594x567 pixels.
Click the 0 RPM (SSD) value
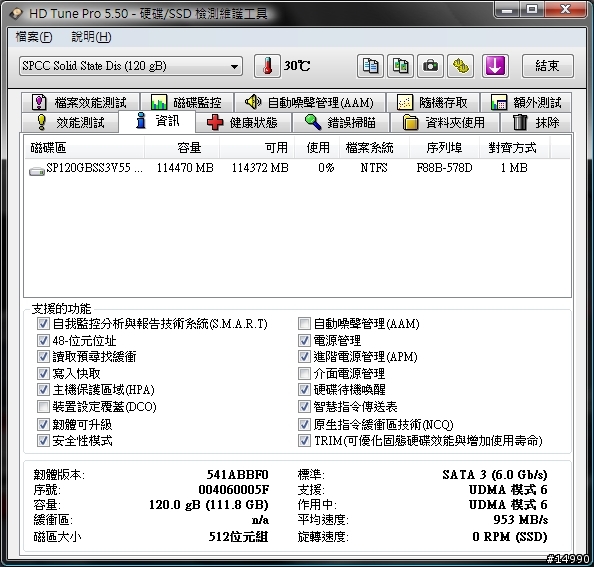[x=510, y=536]
